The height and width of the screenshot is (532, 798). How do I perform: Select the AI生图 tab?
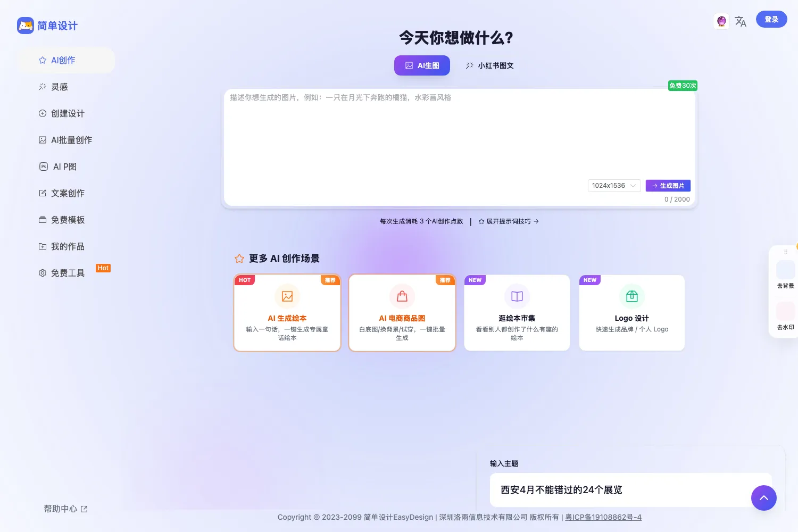[x=422, y=65]
